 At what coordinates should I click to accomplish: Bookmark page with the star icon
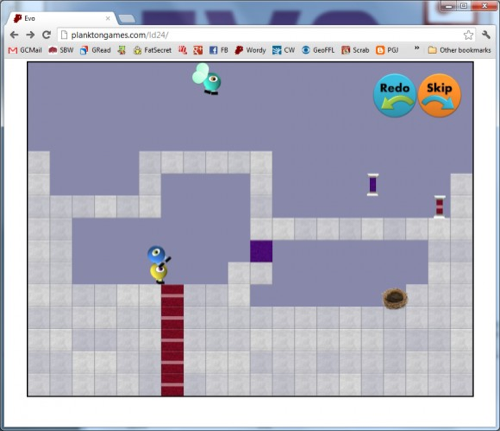tap(468, 35)
